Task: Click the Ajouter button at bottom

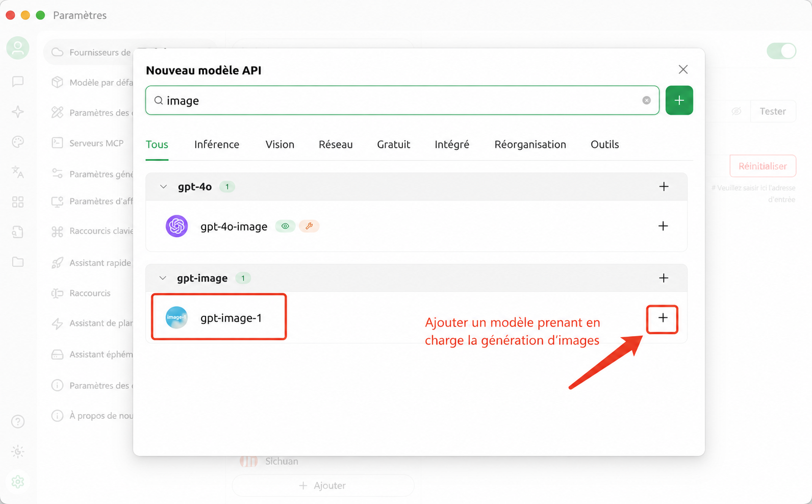Action: [323, 486]
